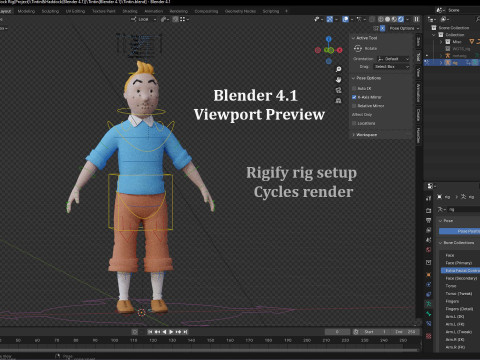Switch perspective/orthographic view icon

point(338,101)
